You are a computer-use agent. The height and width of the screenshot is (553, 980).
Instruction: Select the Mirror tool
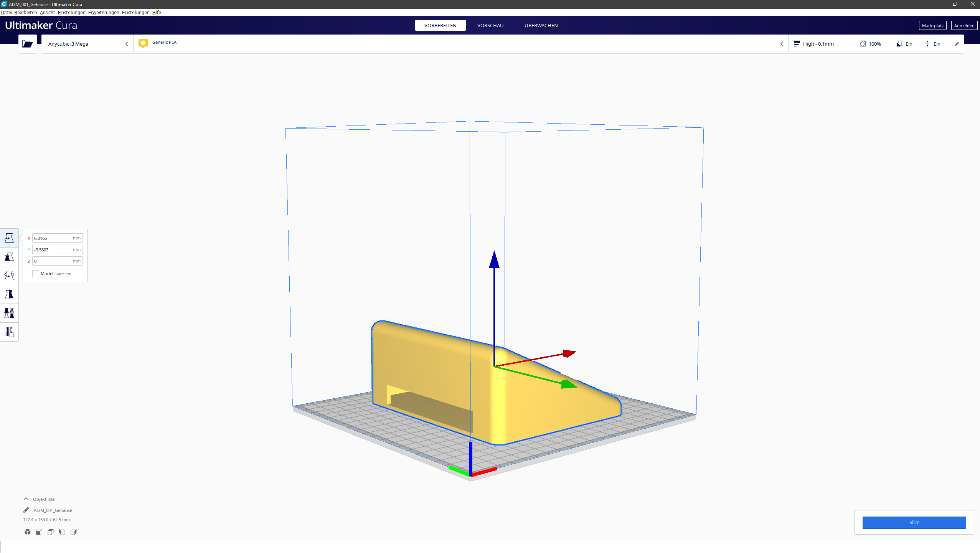(9, 294)
